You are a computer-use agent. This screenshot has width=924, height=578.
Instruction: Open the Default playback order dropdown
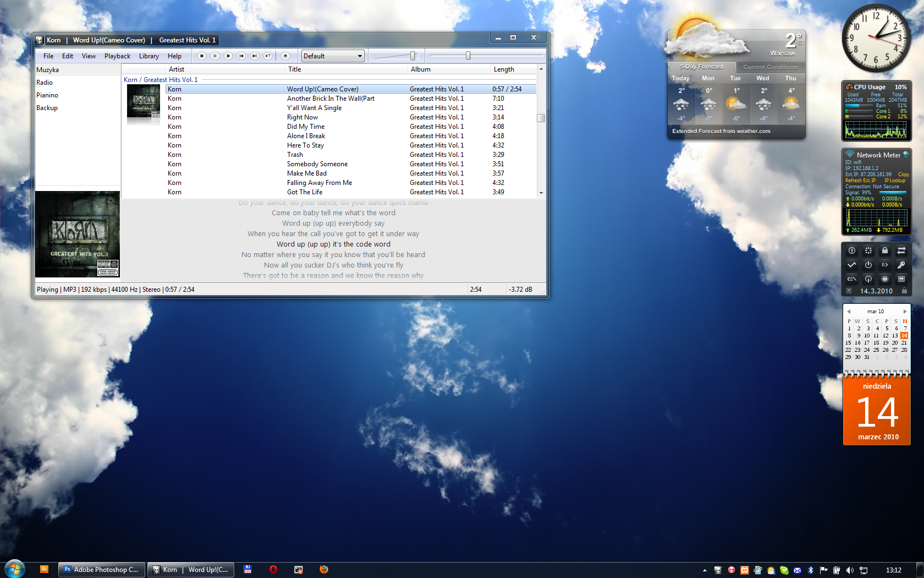(x=333, y=56)
